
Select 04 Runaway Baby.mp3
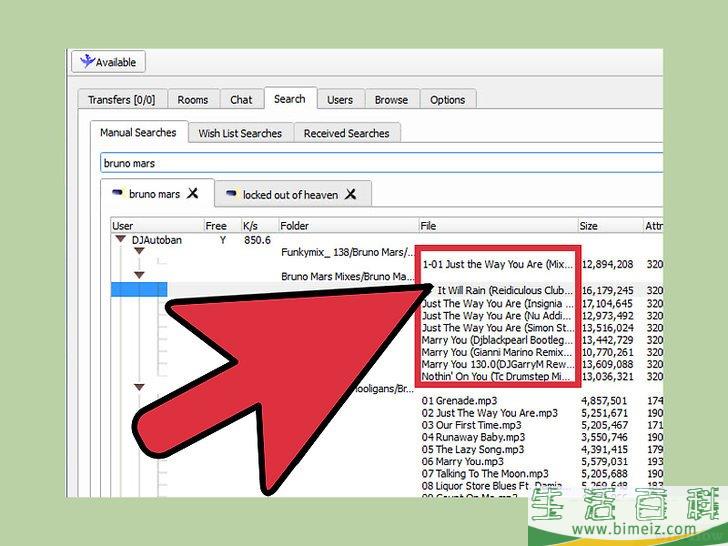(474, 437)
